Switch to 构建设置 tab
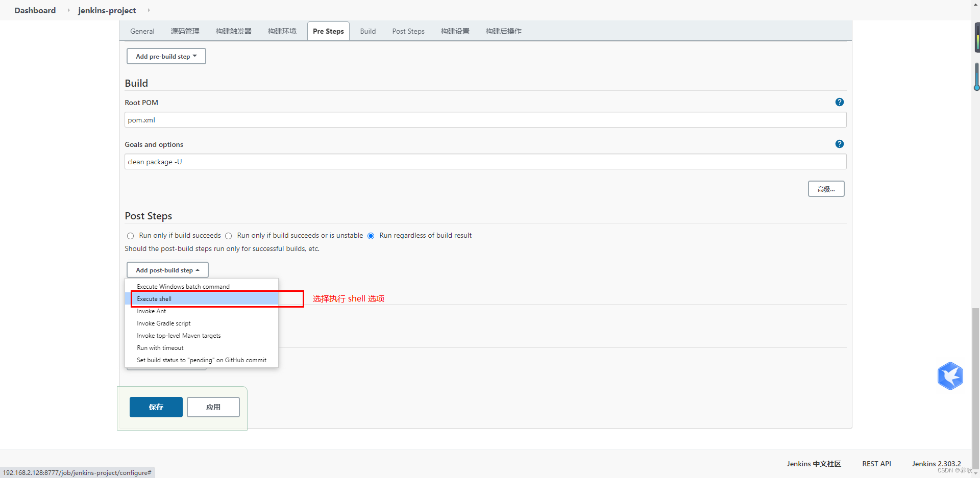The height and width of the screenshot is (478, 980). [x=455, y=31]
